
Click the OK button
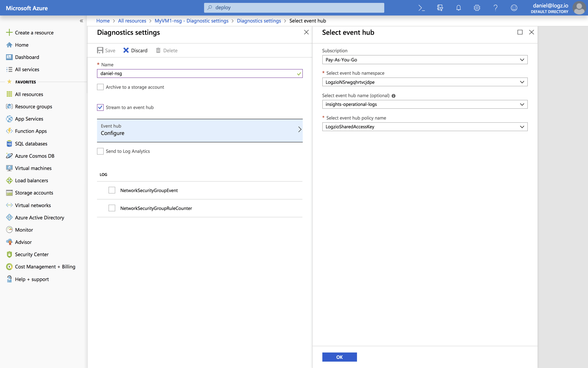coord(339,357)
